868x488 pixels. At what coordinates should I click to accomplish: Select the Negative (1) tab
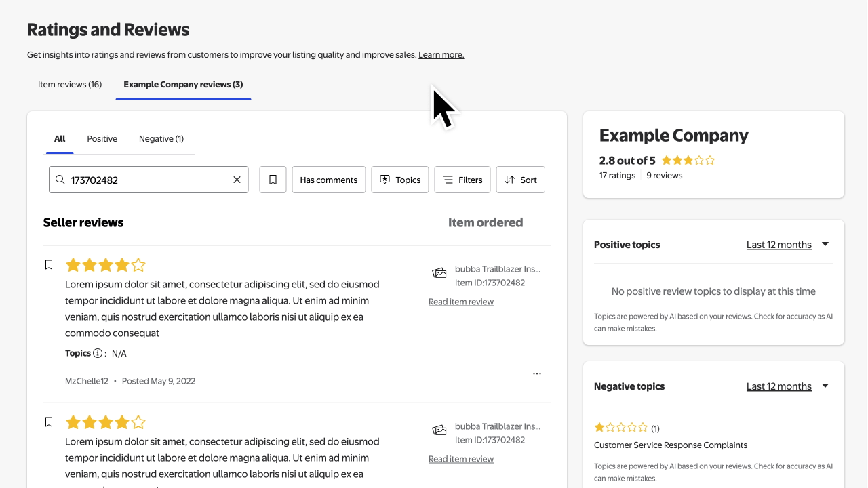click(161, 139)
